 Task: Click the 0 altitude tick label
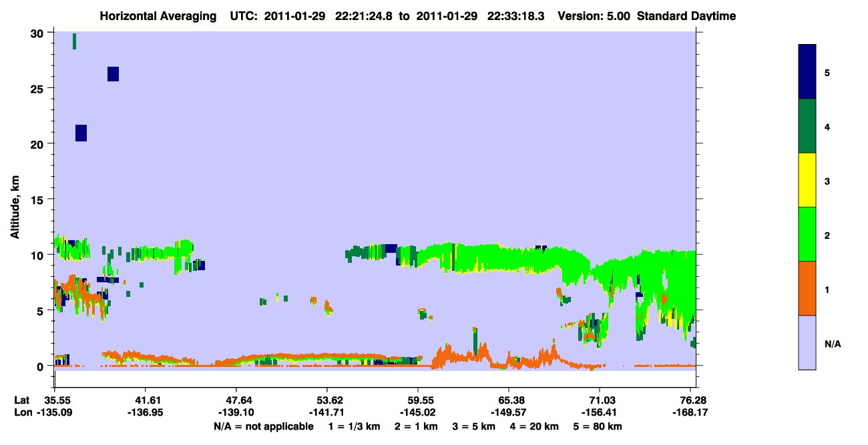(41, 366)
